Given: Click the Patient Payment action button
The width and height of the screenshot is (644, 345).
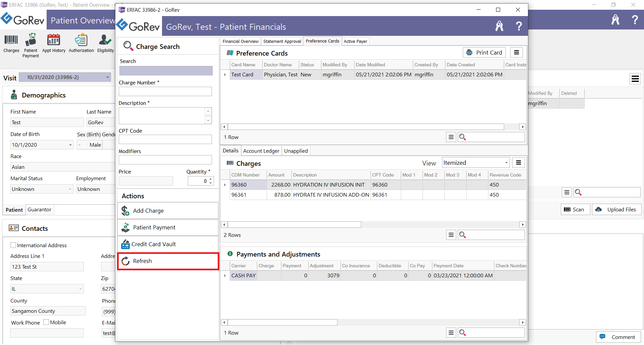Looking at the screenshot, I should coord(168,227).
